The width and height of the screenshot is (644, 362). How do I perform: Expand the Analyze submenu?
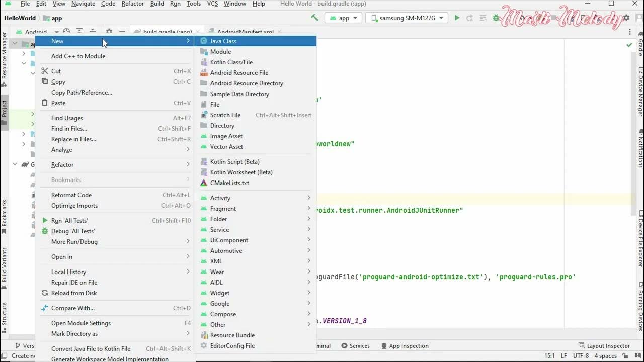click(x=115, y=150)
